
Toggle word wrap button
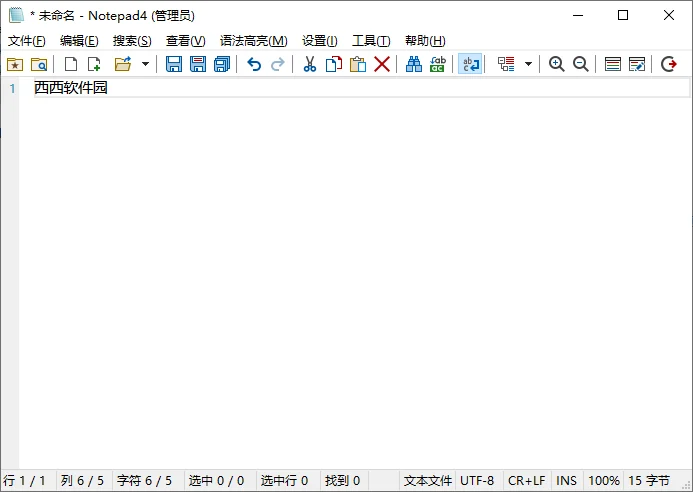470,65
